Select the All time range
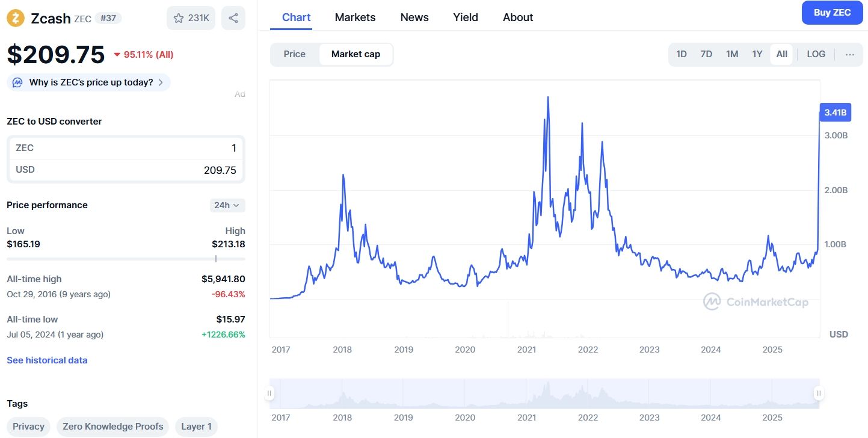 (781, 54)
